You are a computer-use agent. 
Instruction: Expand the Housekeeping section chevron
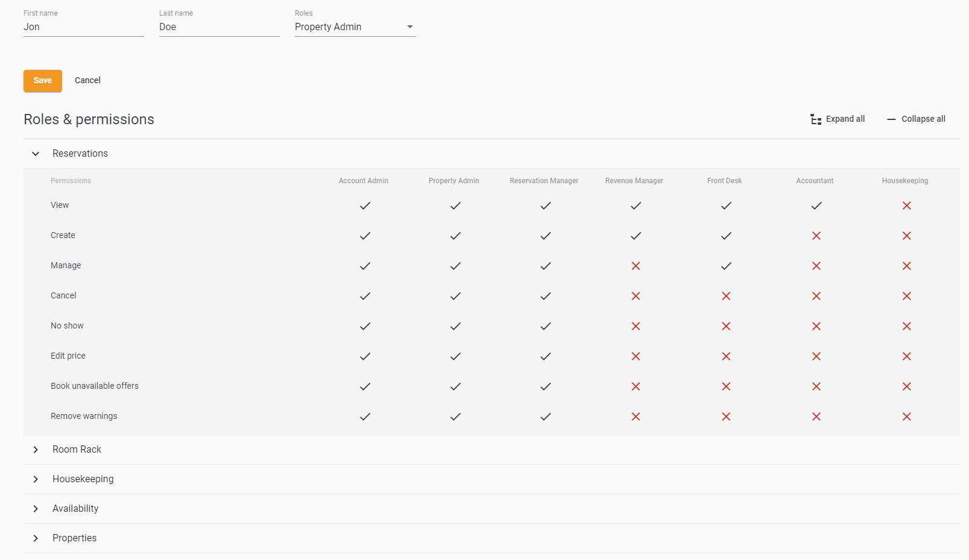pyautogui.click(x=36, y=479)
